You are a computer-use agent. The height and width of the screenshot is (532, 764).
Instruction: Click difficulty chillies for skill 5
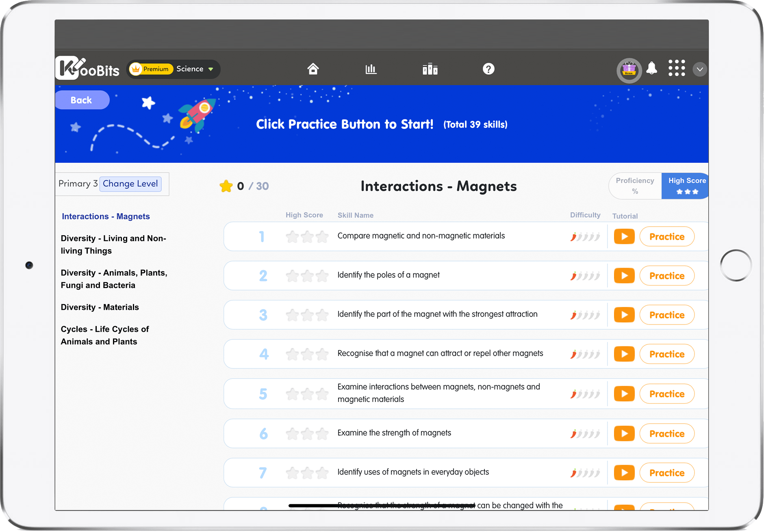point(585,394)
